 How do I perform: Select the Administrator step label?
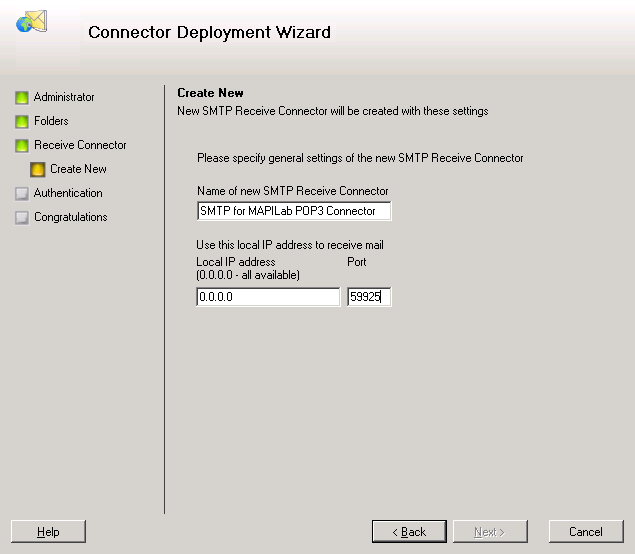64,97
